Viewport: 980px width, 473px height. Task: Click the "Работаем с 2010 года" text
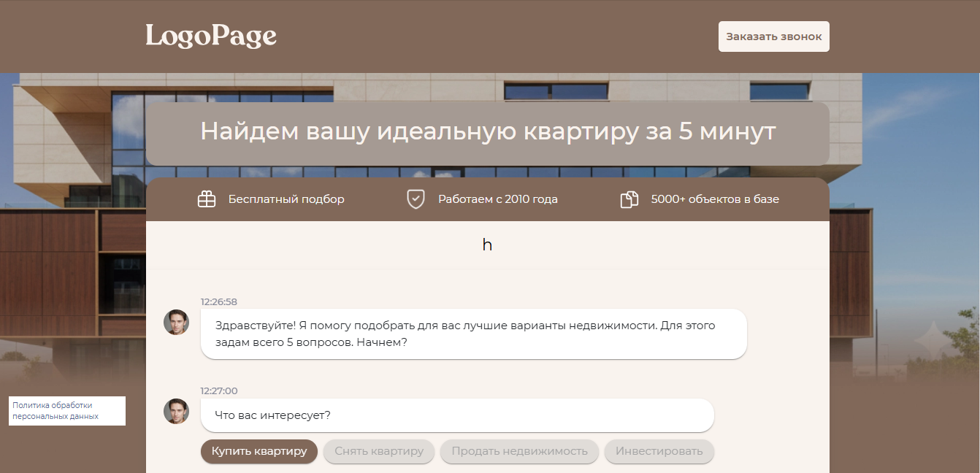point(497,199)
